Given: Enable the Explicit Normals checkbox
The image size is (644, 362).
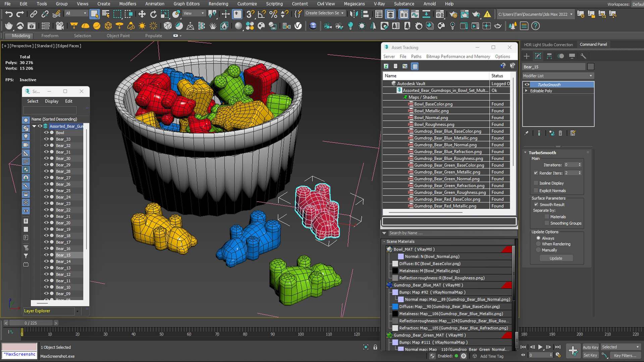Looking at the screenshot, I should coord(536,191).
